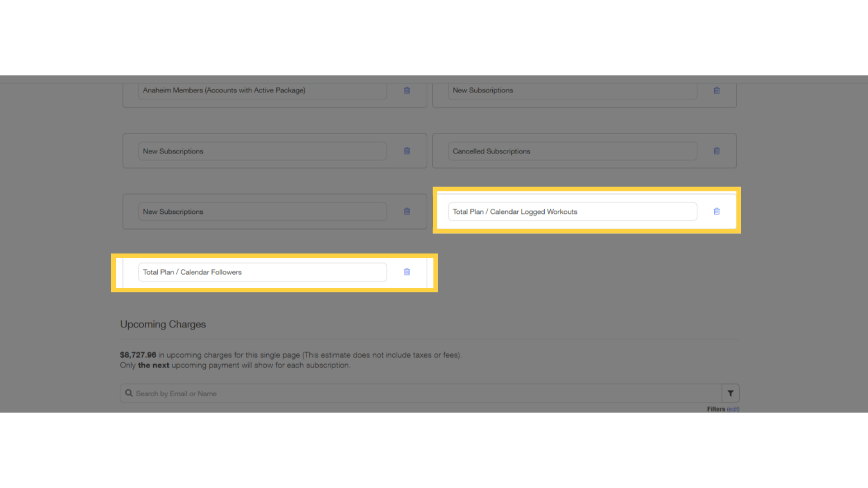
Task: Edit Total Plan / Calendar Logged Workouts field
Action: point(572,211)
